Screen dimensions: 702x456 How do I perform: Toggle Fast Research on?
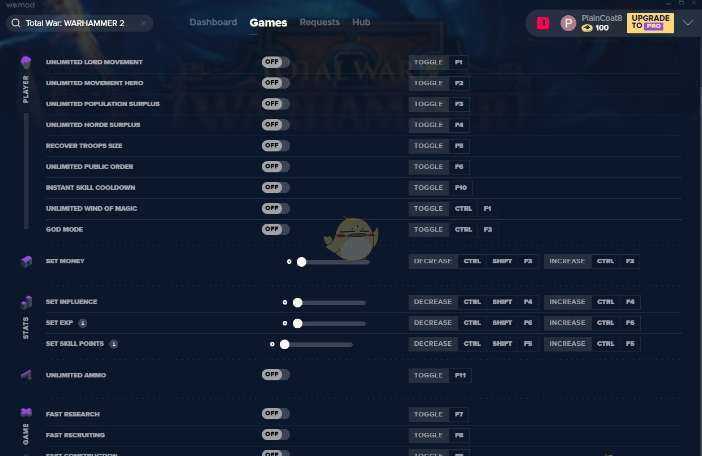coord(275,413)
